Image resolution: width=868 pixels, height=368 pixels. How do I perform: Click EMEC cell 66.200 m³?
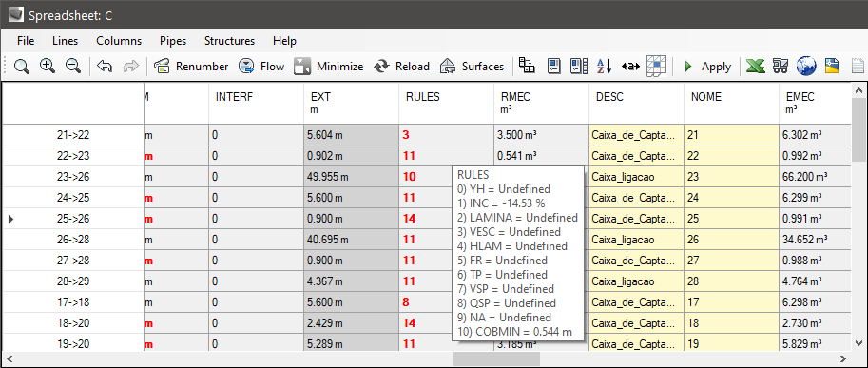pos(815,177)
